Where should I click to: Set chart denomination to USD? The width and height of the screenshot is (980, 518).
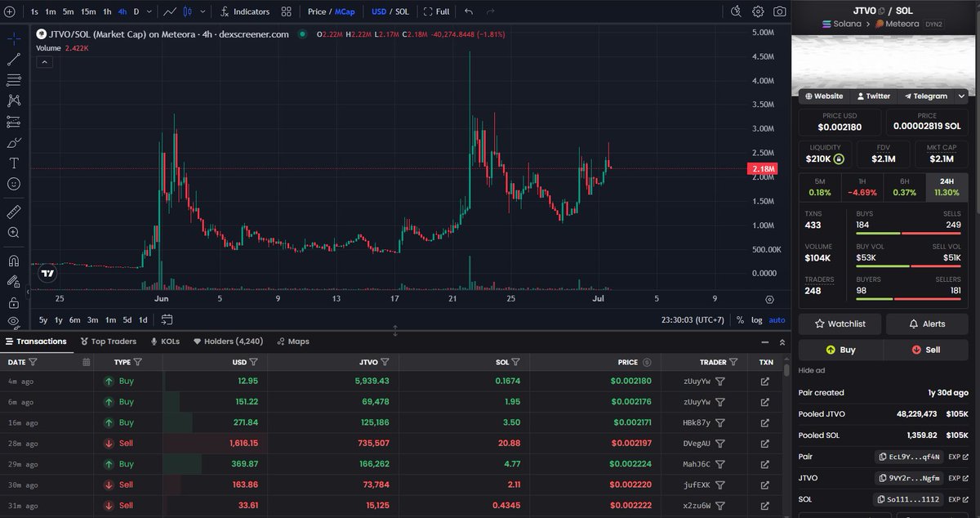pos(378,11)
